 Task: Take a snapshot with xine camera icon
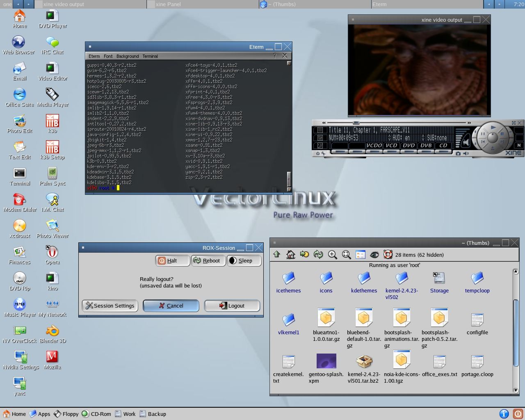tap(458, 153)
